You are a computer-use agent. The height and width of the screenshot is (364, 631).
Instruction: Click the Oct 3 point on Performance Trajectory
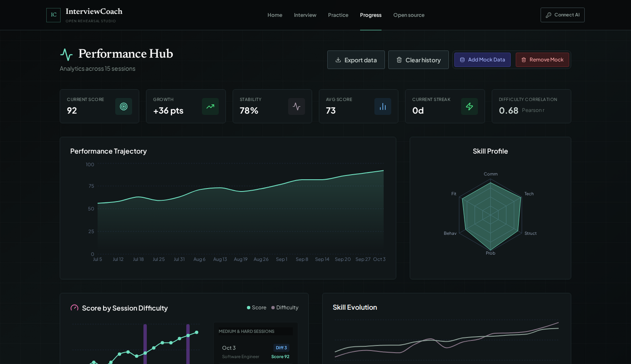tap(383, 171)
